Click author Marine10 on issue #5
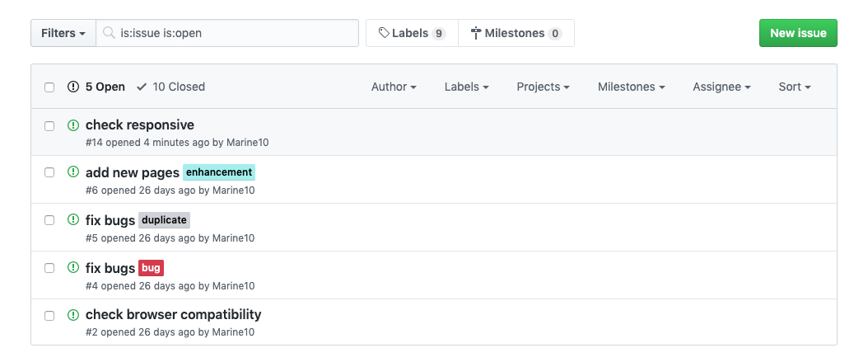 pos(234,237)
